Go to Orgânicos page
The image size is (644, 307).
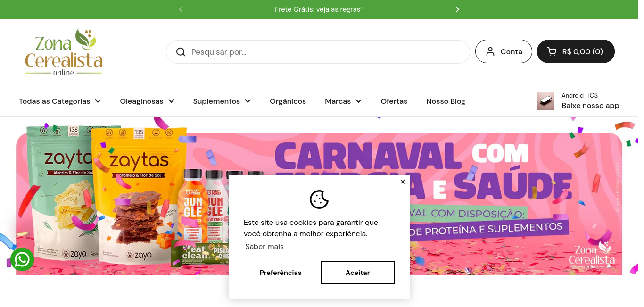288,101
